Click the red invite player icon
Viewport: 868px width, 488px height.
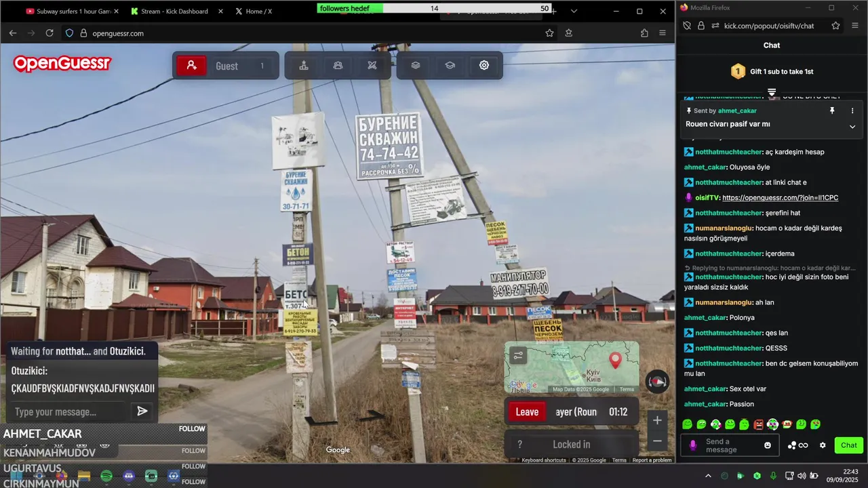tap(191, 66)
